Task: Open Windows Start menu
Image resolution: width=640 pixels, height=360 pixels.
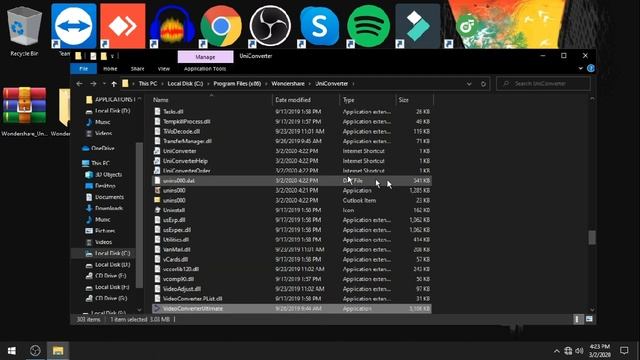Action: 11,351
